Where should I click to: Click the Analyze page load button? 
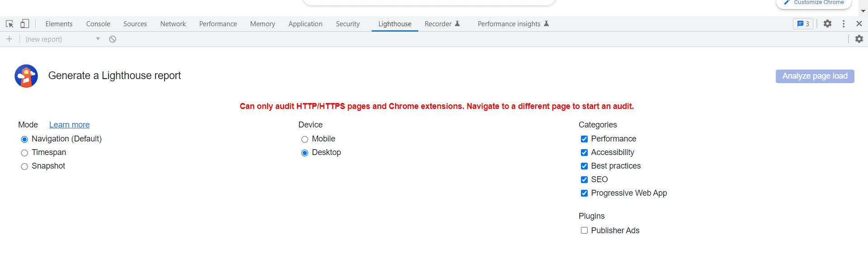(815, 76)
